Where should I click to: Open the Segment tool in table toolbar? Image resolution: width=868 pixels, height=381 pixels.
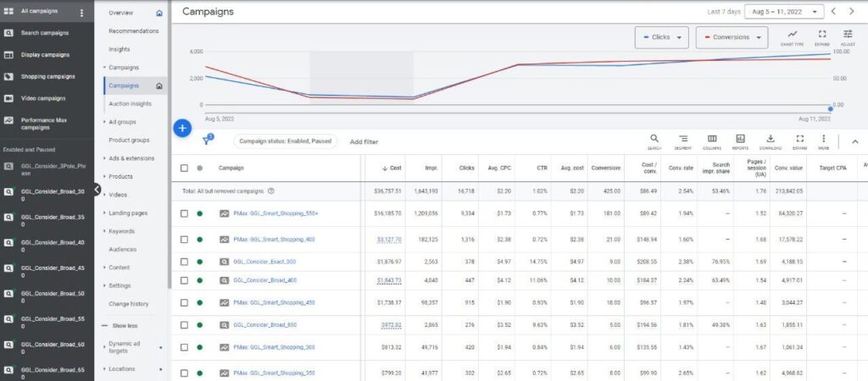tap(683, 141)
